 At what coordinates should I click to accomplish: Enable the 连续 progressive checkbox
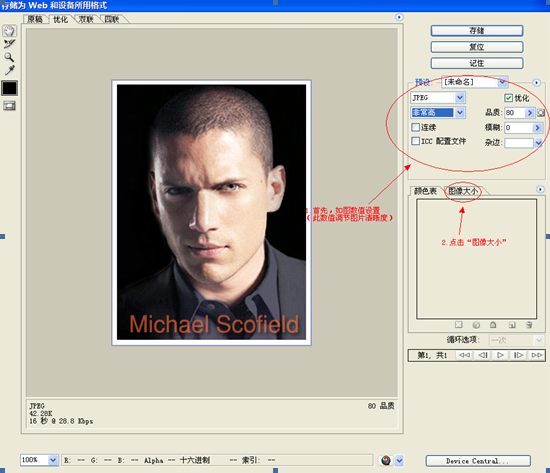point(415,127)
